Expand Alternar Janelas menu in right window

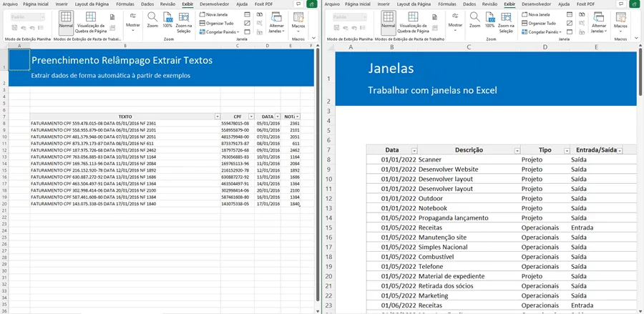coord(605,31)
